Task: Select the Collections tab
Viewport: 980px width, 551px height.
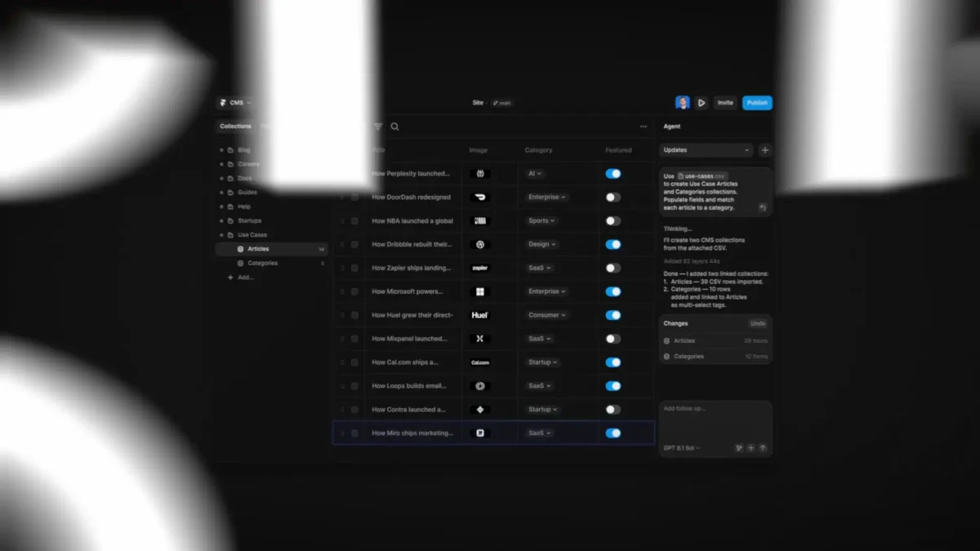Action: [235, 127]
